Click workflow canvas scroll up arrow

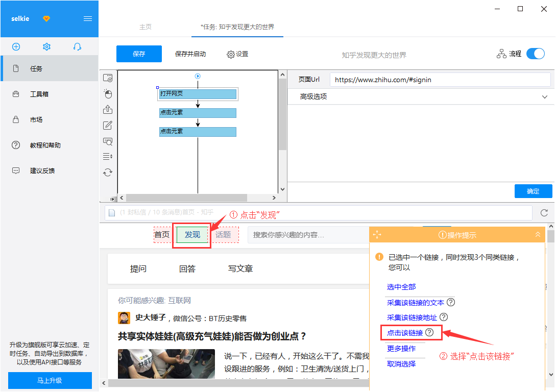click(x=283, y=75)
